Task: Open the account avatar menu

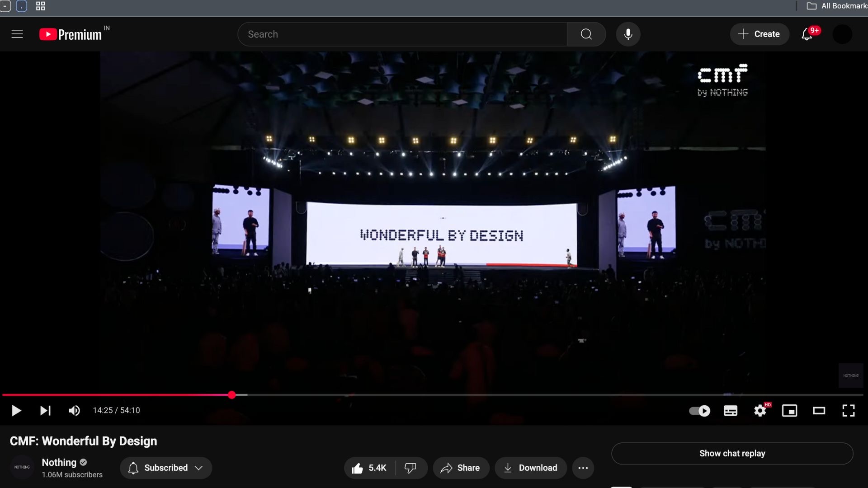Action: (842, 34)
